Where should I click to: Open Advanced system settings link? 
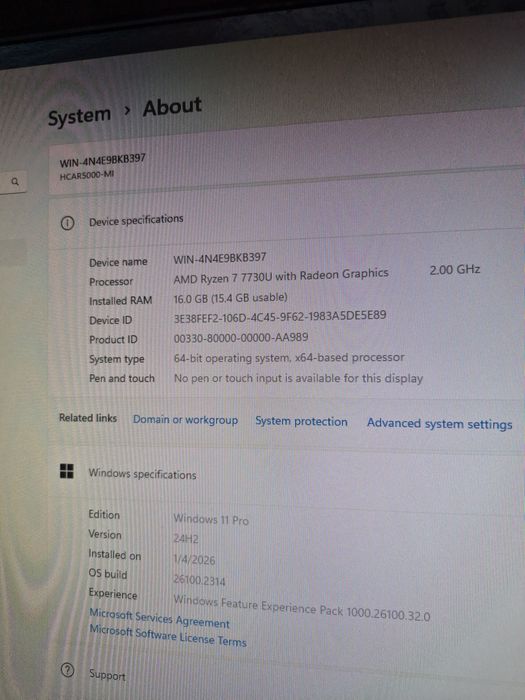pyautogui.click(x=439, y=424)
